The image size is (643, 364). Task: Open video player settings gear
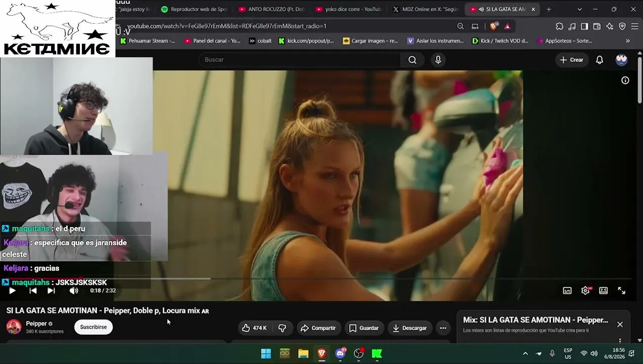click(585, 291)
